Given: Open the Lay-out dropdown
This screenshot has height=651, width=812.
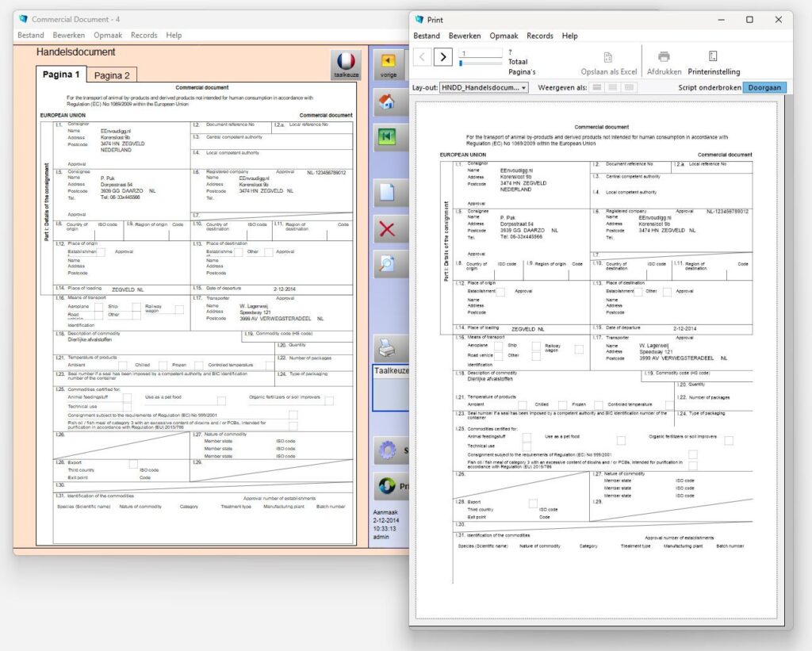Looking at the screenshot, I should (485, 87).
